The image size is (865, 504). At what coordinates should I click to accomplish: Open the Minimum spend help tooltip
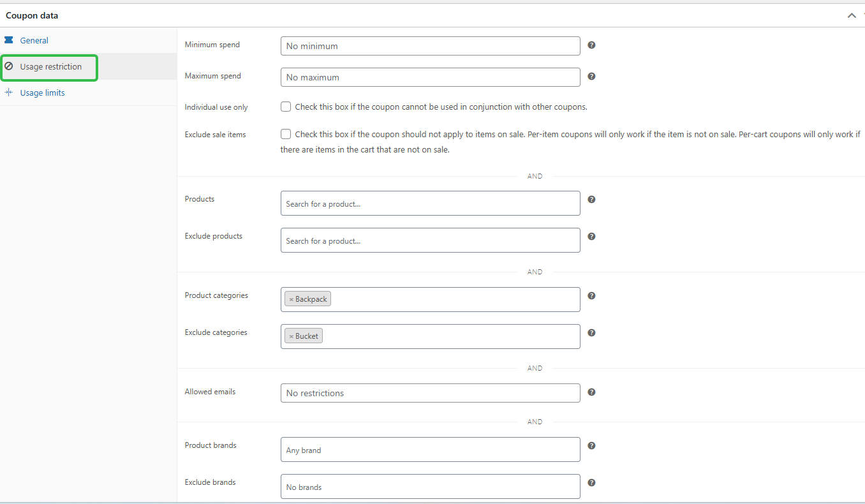click(591, 45)
